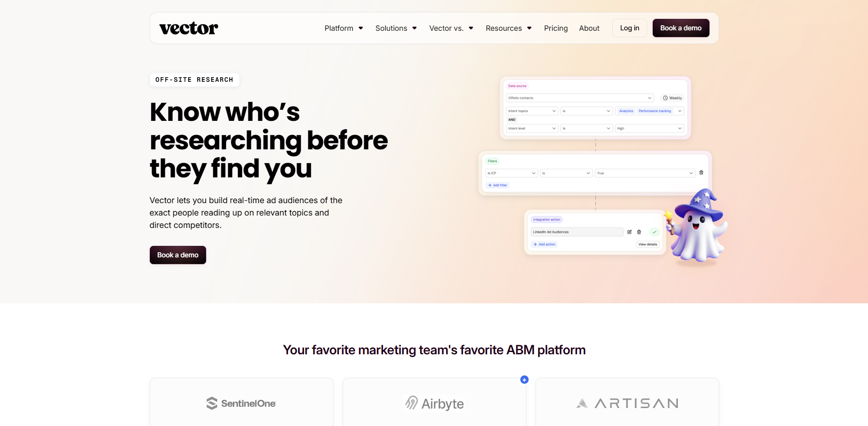Click the trash icon beside LinkedIn Ad Audiences

click(639, 232)
